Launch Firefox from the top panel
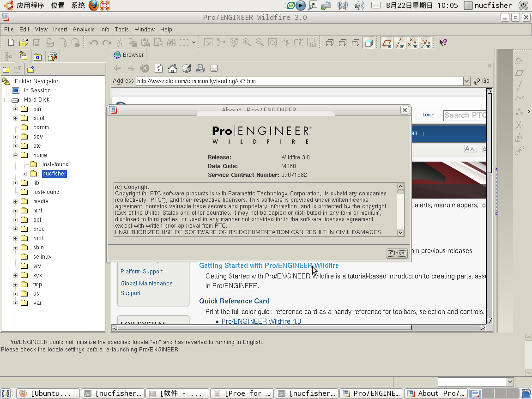This screenshot has height=399, width=532. pos(94,6)
